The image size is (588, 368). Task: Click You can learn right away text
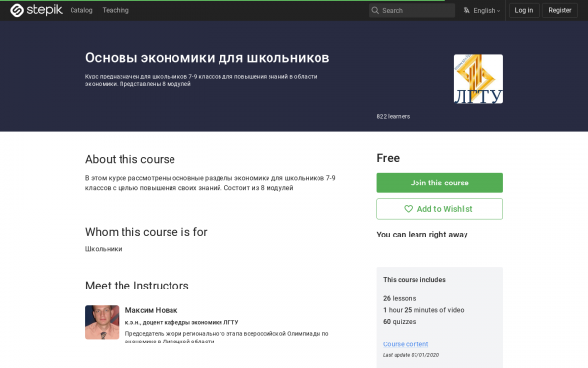click(x=422, y=235)
